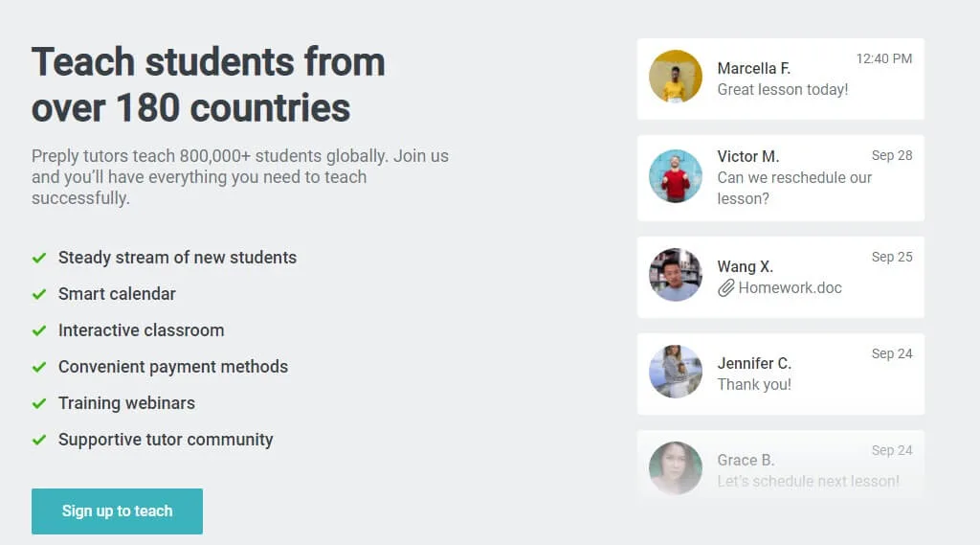The image size is (980, 545).
Task: Click Grace B.'s faded avatar
Action: click(x=675, y=468)
